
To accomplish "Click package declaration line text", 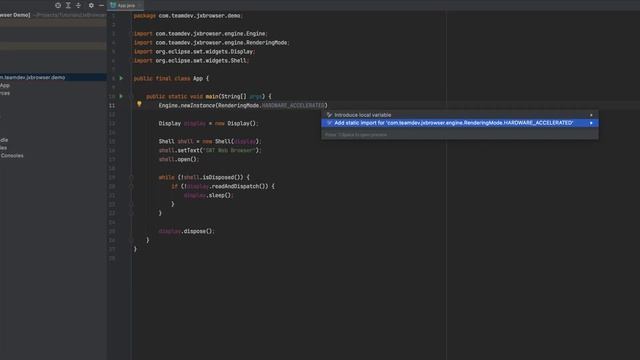I will pyautogui.click(x=188, y=16).
